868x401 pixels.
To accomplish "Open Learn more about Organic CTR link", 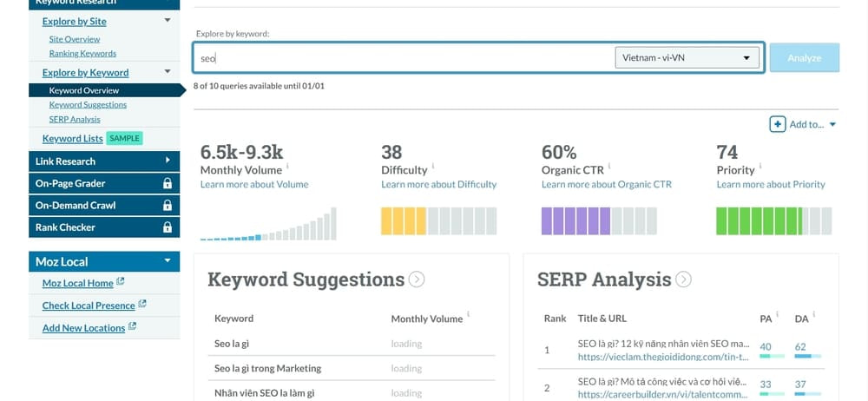I will pyautogui.click(x=607, y=184).
